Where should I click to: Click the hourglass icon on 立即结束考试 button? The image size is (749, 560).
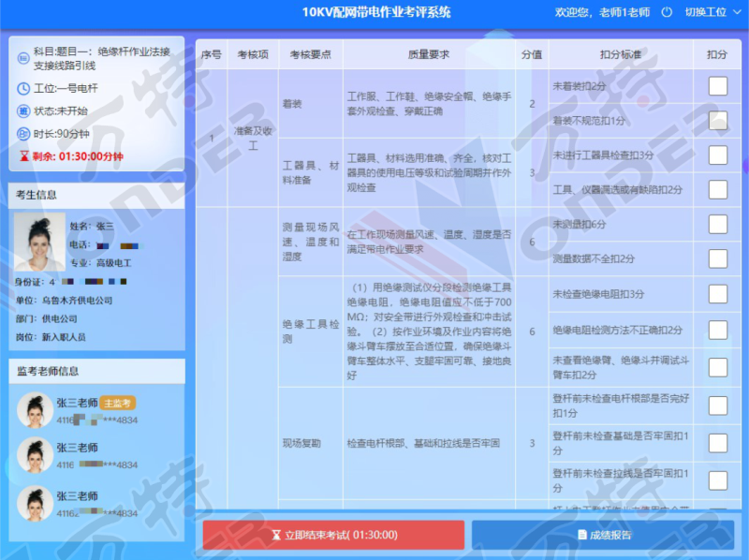pos(275,536)
